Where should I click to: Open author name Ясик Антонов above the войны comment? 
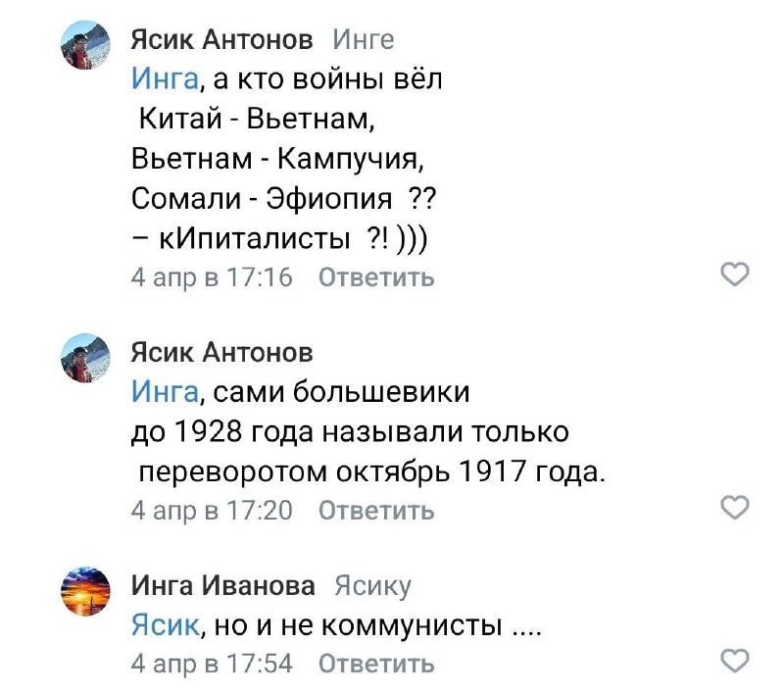pyautogui.click(x=222, y=40)
